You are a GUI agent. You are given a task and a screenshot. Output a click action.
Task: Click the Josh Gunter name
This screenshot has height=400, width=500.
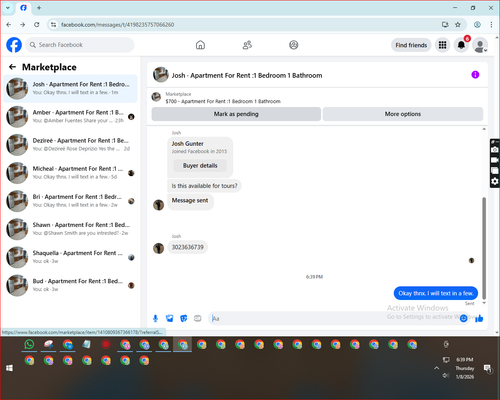187,144
